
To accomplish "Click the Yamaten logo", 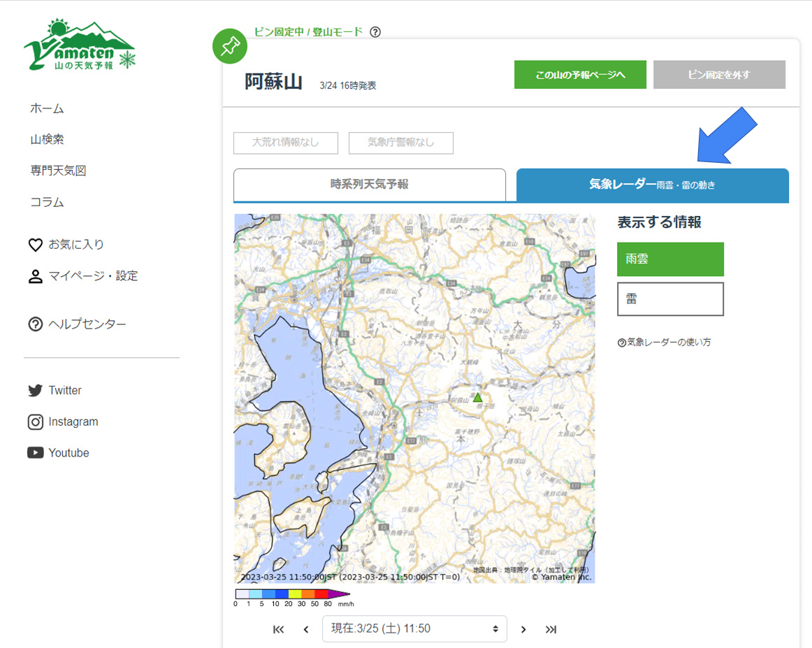I will coord(80,45).
